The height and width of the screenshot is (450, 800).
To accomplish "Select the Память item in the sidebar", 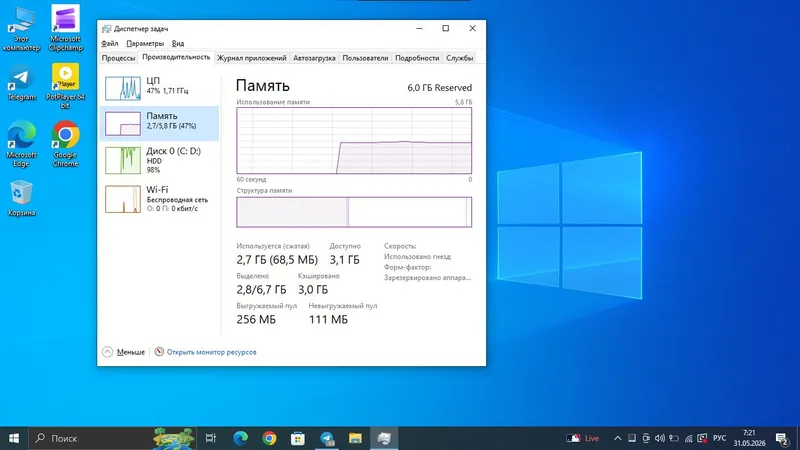I will (x=160, y=123).
